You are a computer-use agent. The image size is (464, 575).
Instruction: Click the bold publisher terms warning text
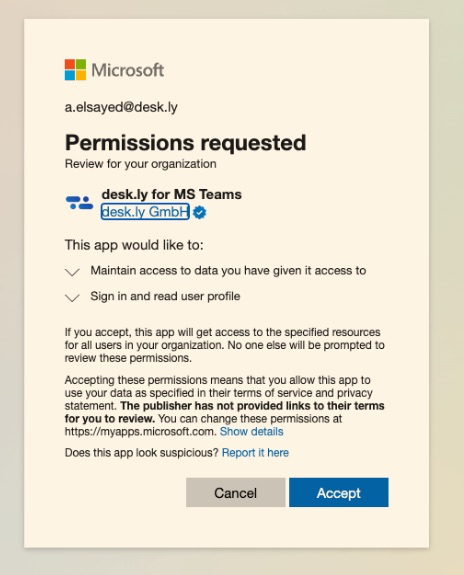pyautogui.click(x=224, y=412)
